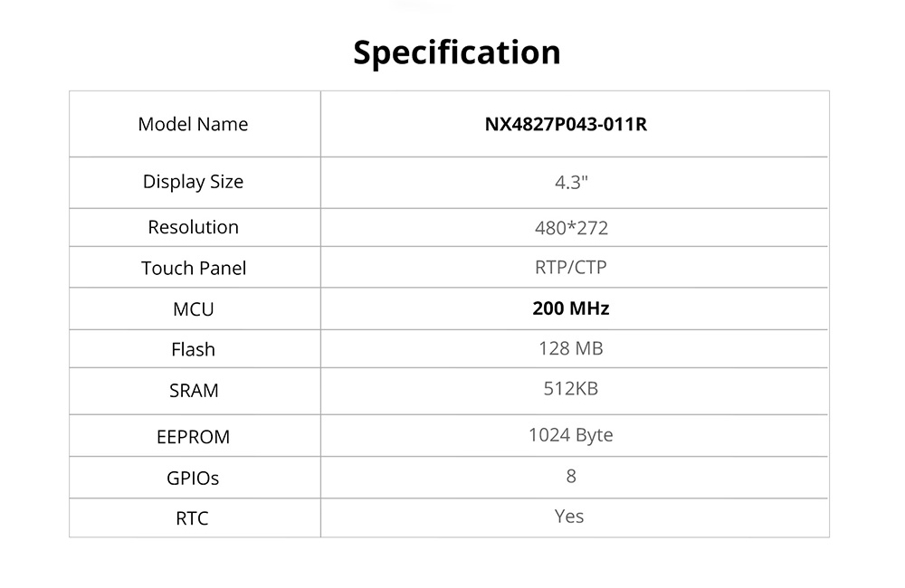Select the EEPROM row label

193,437
